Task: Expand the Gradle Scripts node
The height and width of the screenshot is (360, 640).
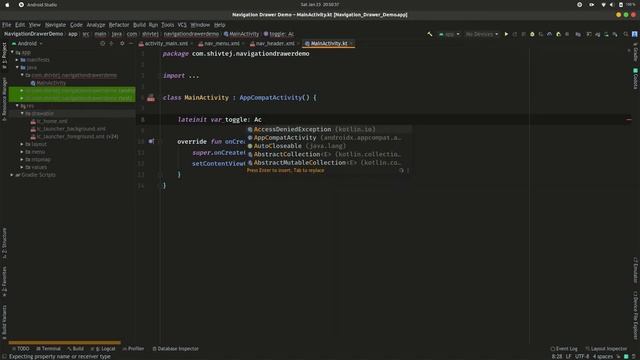Action: (x=12, y=175)
